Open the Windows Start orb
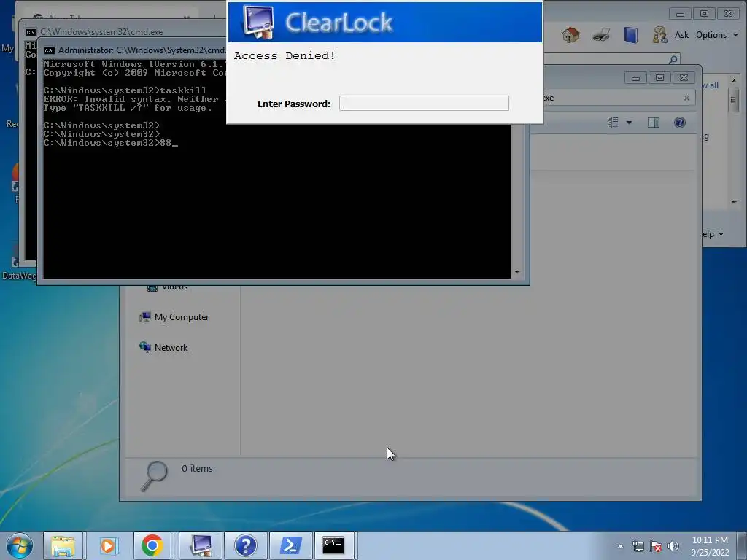The width and height of the screenshot is (747, 560). (x=20, y=545)
